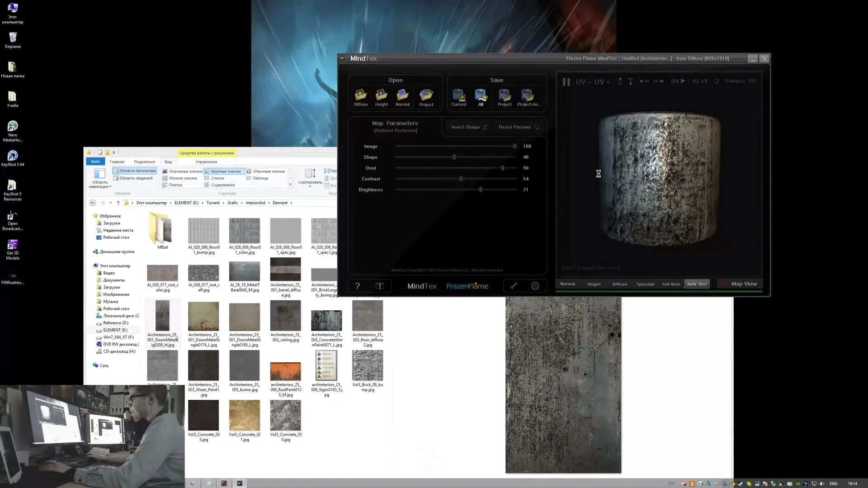Toggle Область сведений details pane
Viewport: 868px width, 488px height.
coord(133,178)
